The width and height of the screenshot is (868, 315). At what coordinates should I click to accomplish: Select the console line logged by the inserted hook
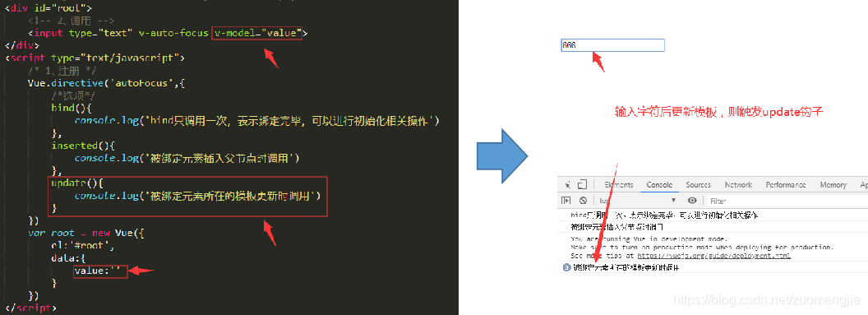(616, 227)
